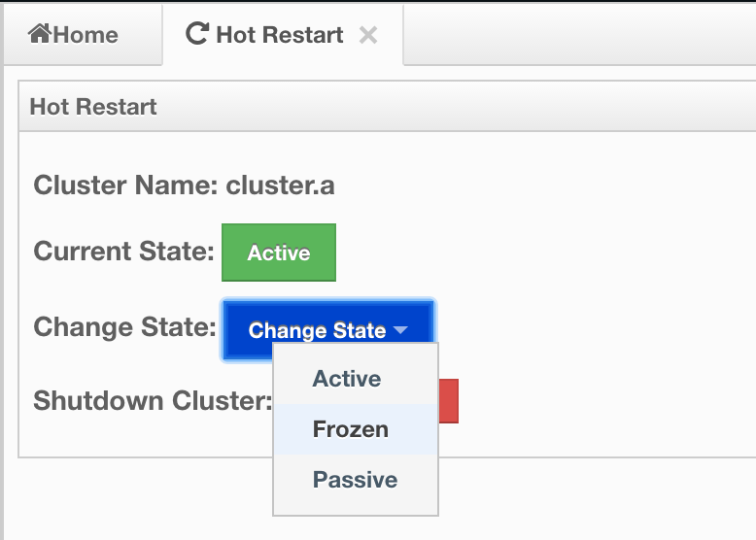Image resolution: width=756 pixels, height=540 pixels.
Task: Click the Hot Restart panel header
Action: pyautogui.click(x=387, y=107)
